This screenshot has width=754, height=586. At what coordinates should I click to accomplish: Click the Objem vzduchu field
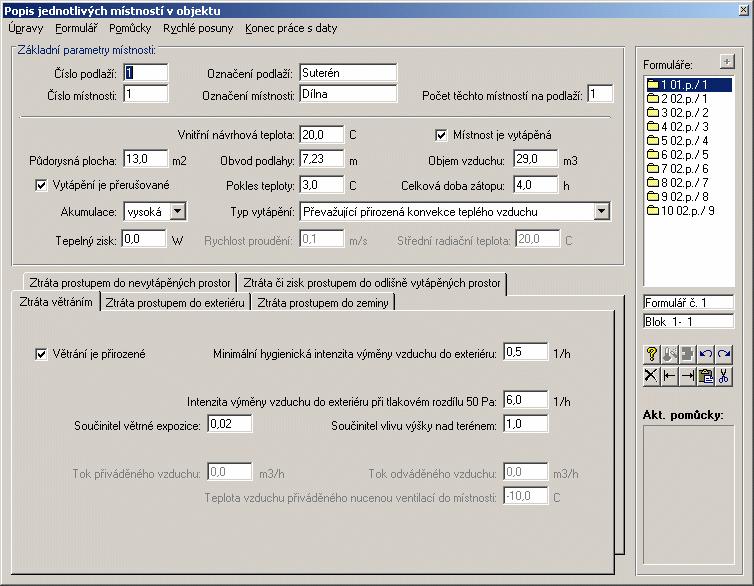tap(536, 159)
